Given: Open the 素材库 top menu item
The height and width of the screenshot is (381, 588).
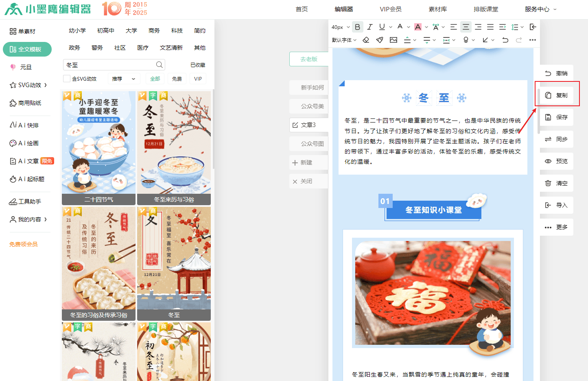Looking at the screenshot, I should coord(437,9).
